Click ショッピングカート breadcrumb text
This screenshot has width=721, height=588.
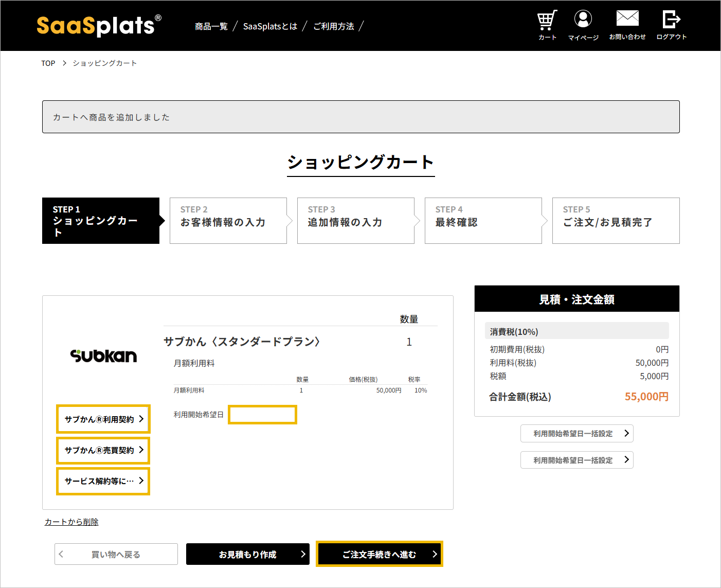[x=105, y=63]
